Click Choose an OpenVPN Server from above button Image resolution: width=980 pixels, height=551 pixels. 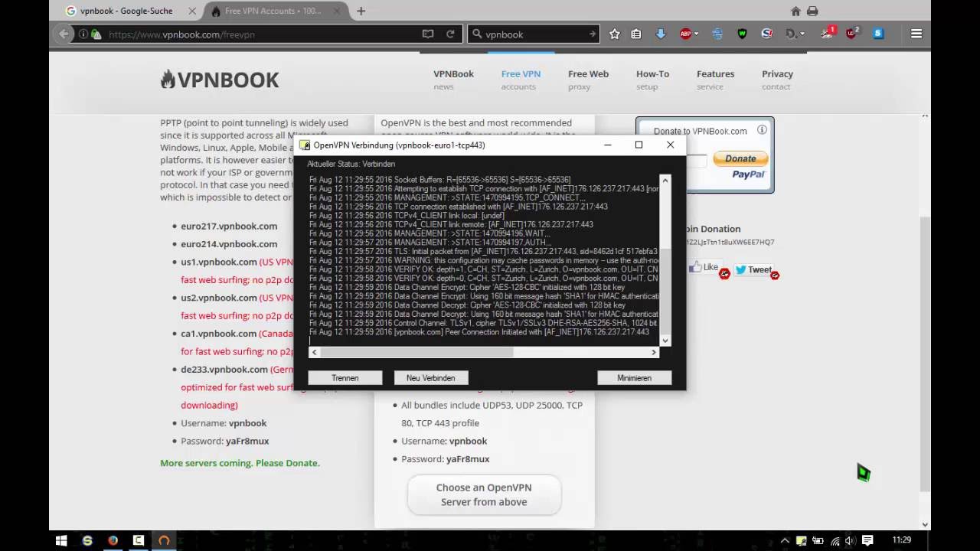(x=484, y=494)
